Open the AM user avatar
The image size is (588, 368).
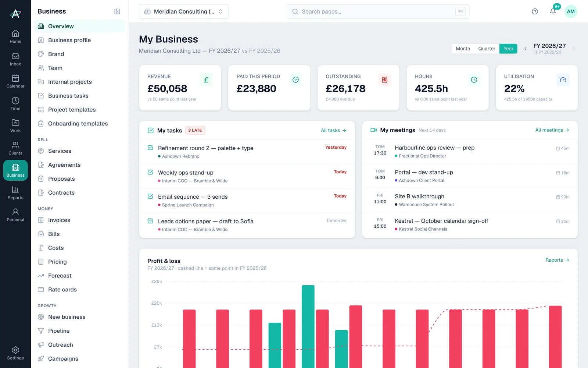point(571,11)
